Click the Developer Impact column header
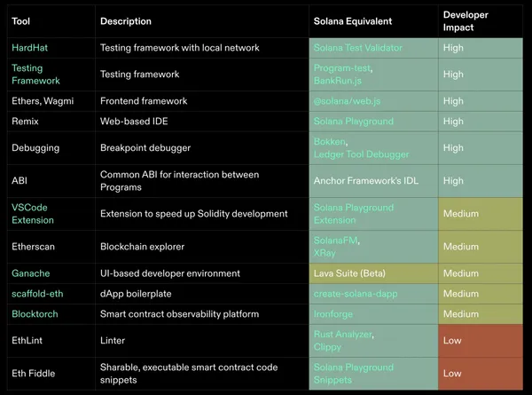 464,20
